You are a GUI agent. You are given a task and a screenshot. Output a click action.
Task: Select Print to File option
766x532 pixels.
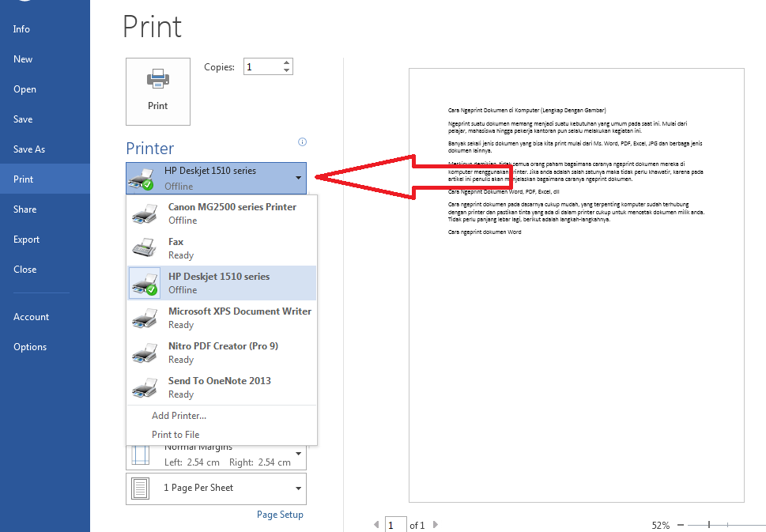tap(175, 434)
